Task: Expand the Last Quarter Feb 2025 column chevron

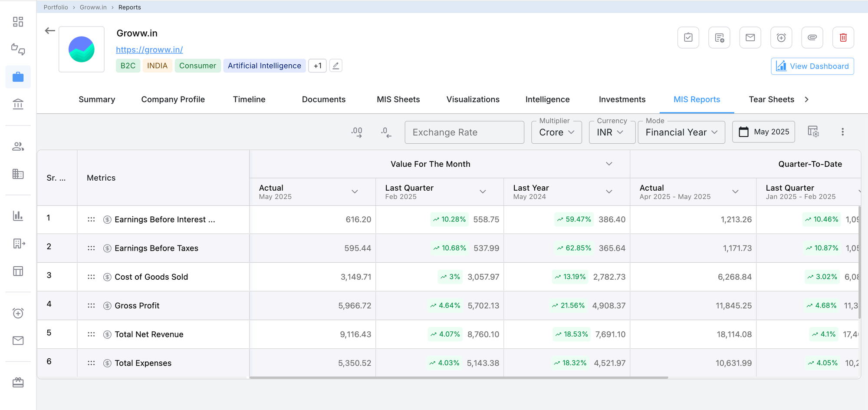Action: (x=483, y=192)
